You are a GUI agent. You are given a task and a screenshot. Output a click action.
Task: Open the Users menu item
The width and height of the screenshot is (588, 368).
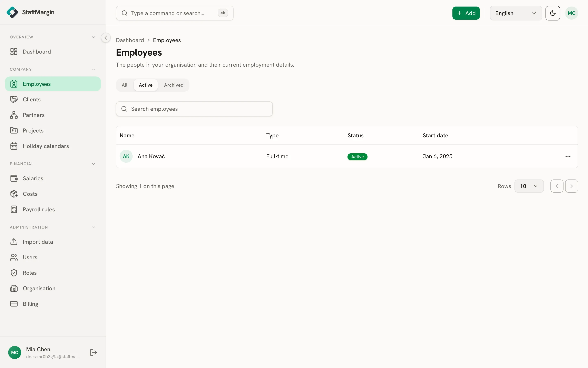[x=53, y=257]
